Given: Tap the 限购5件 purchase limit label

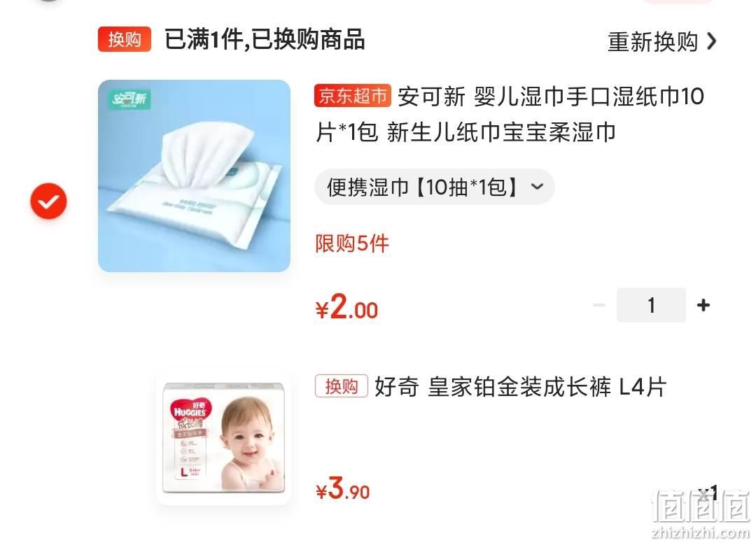Looking at the screenshot, I should click(x=352, y=244).
